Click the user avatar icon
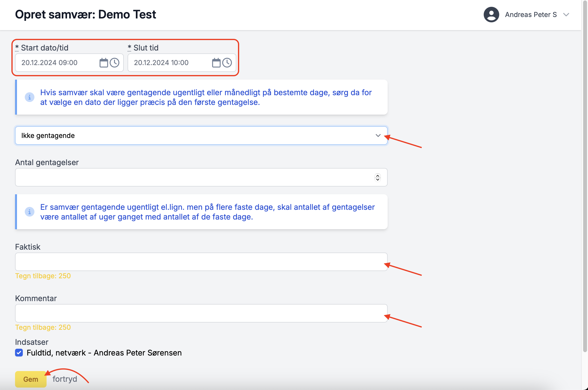588x390 pixels. [x=491, y=15]
